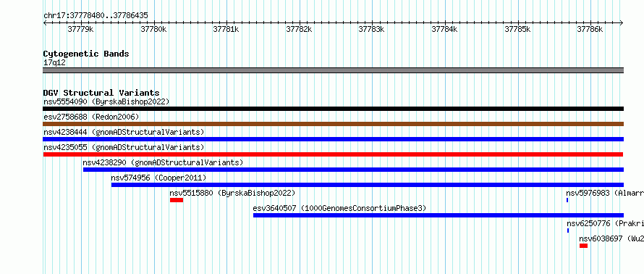
Task: Click the small red nsv5515880 bar
Action: (x=177, y=200)
